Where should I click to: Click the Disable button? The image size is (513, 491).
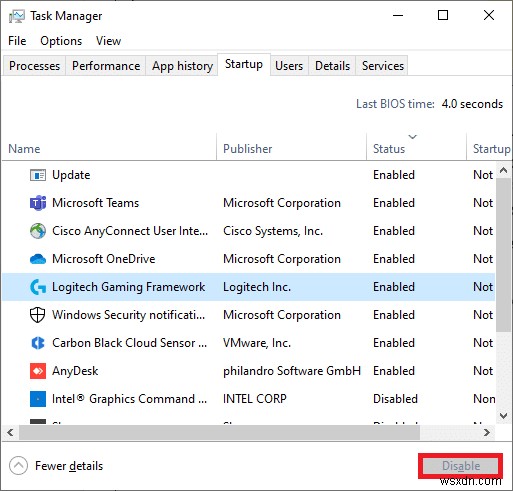pyautogui.click(x=461, y=466)
